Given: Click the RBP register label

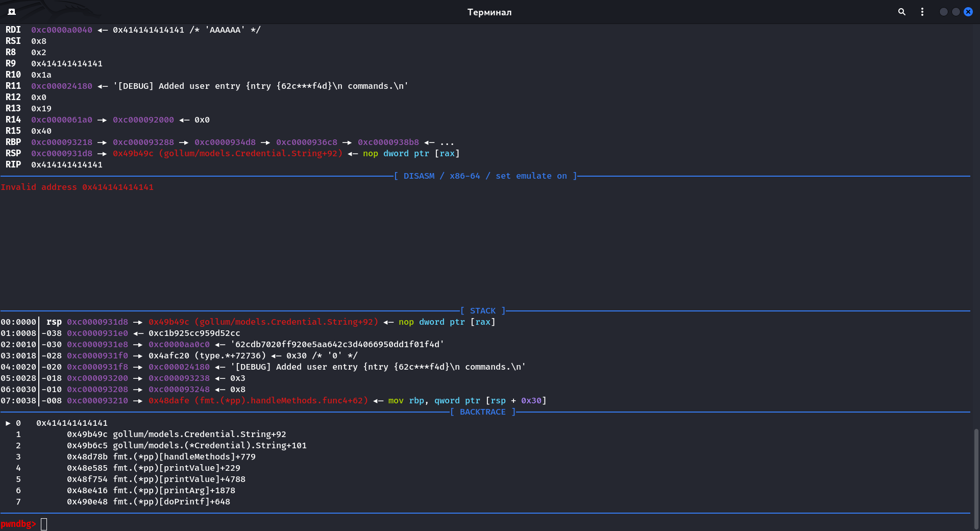Looking at the screenshot, I should [x=13, y=142].
